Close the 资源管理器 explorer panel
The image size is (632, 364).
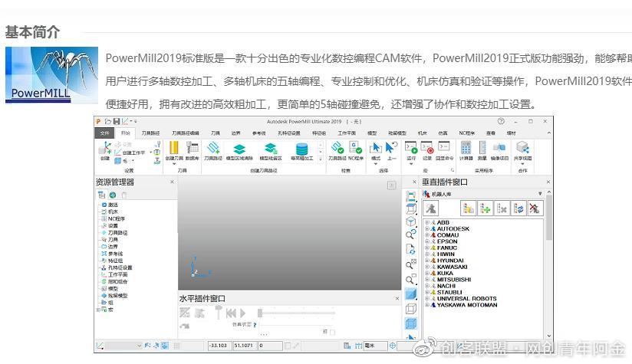point(172,182)
